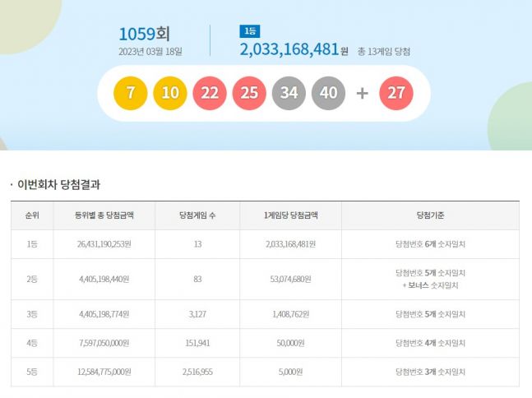Click the 등위별 총 당첨금액 column header
Viewport: 532px width, 398px height.
pos(104,215)
